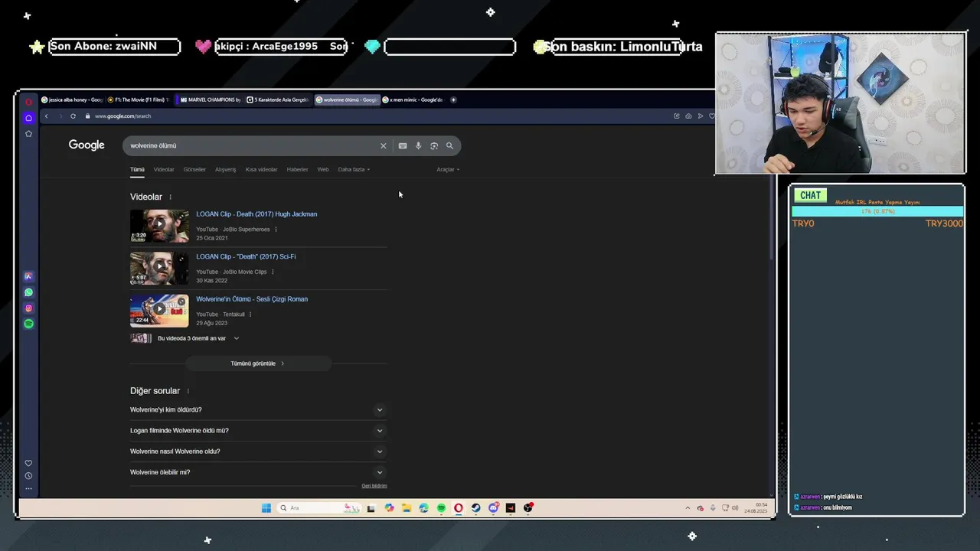Viewport: 980px width, 551px height.
Task: Open the Opera sidebar home icon
Action: 28,118
